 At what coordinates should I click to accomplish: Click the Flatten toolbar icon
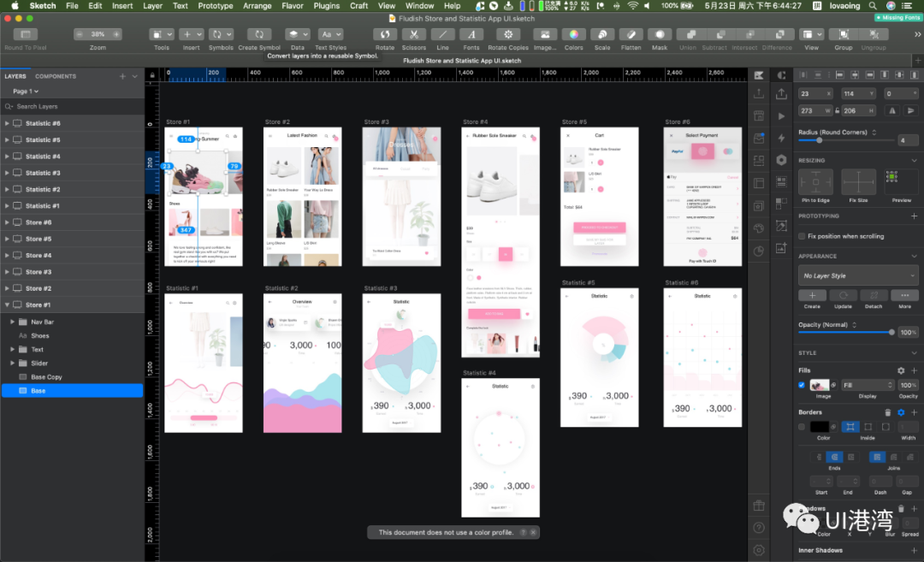click(x=631, y=34)
